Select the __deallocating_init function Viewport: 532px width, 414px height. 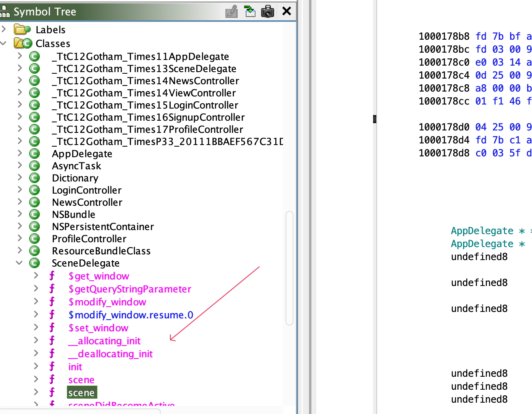coord(110,354)
